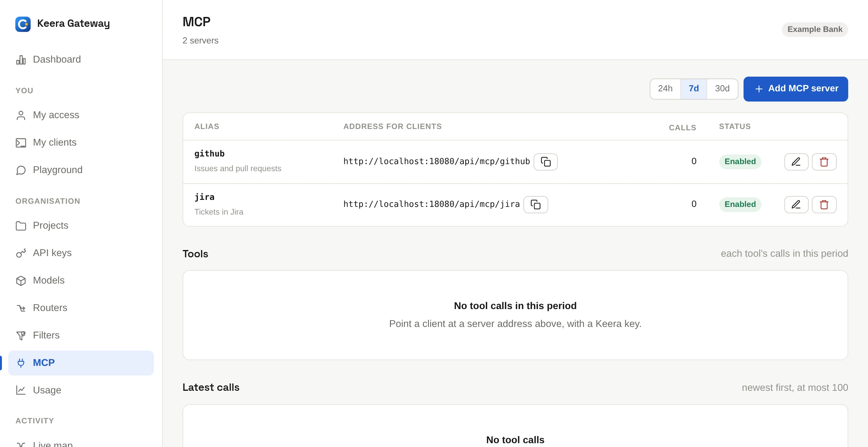This screenshot has width=868, height=447.
Task: Click the Enabled status for github
Action: coord(740,162)
